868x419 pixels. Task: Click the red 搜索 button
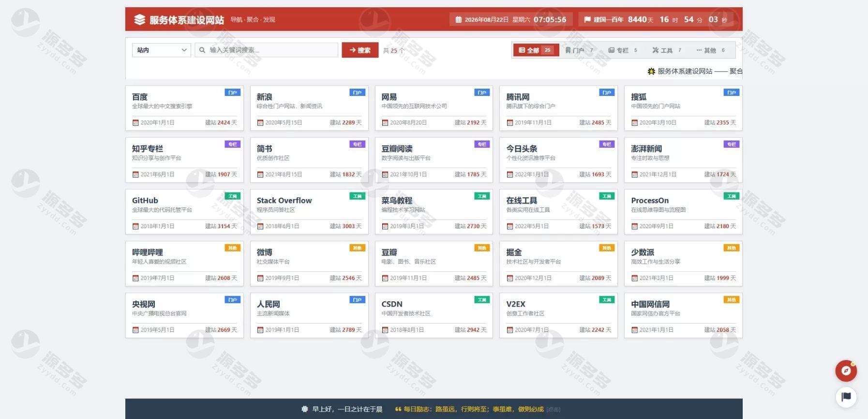(x=360, y=50)
